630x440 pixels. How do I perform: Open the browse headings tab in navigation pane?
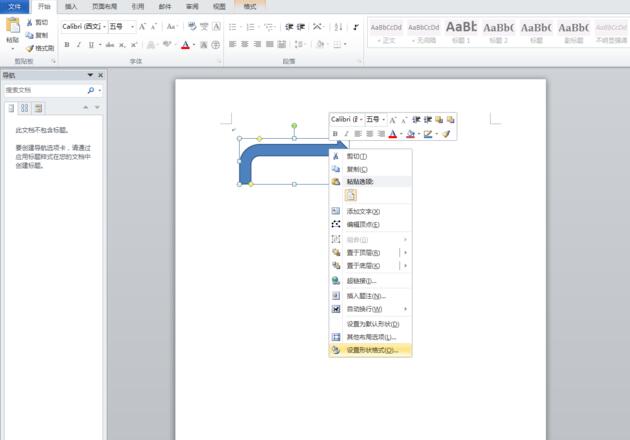tap(11, 108)
